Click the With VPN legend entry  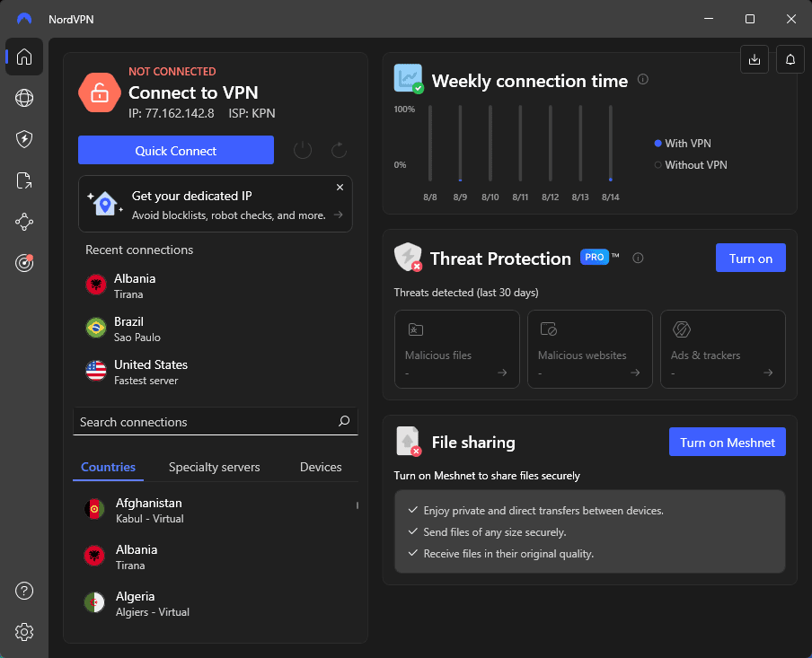[x=683, y=144]
